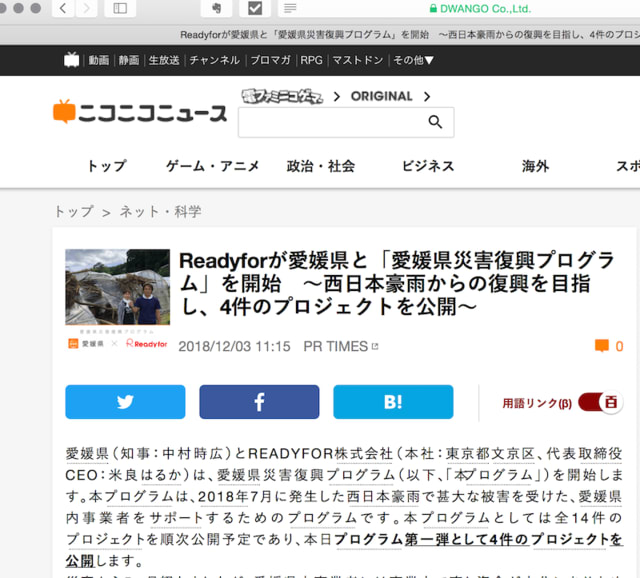Open 生放送 in top black bar
The image size is (640, 578).
coord(164,60)
